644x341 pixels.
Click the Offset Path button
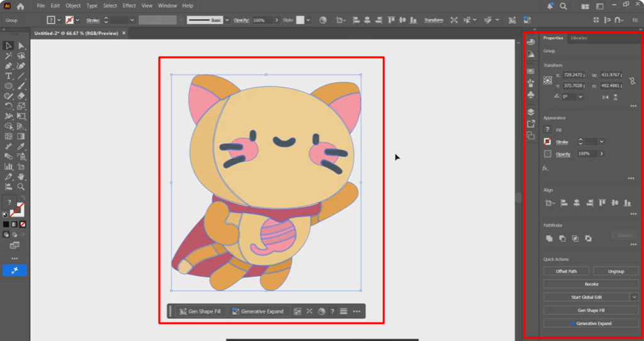(566, 271)
